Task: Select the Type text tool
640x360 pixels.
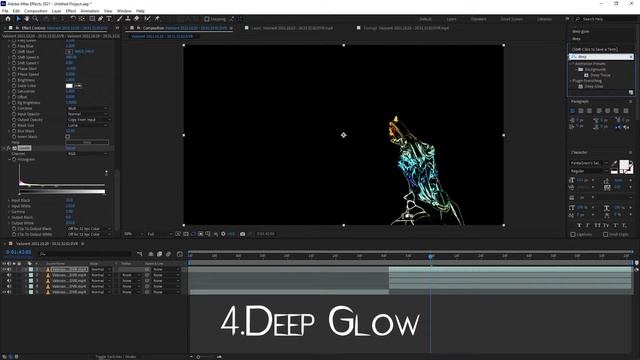Action: click(x=109, y=19)
